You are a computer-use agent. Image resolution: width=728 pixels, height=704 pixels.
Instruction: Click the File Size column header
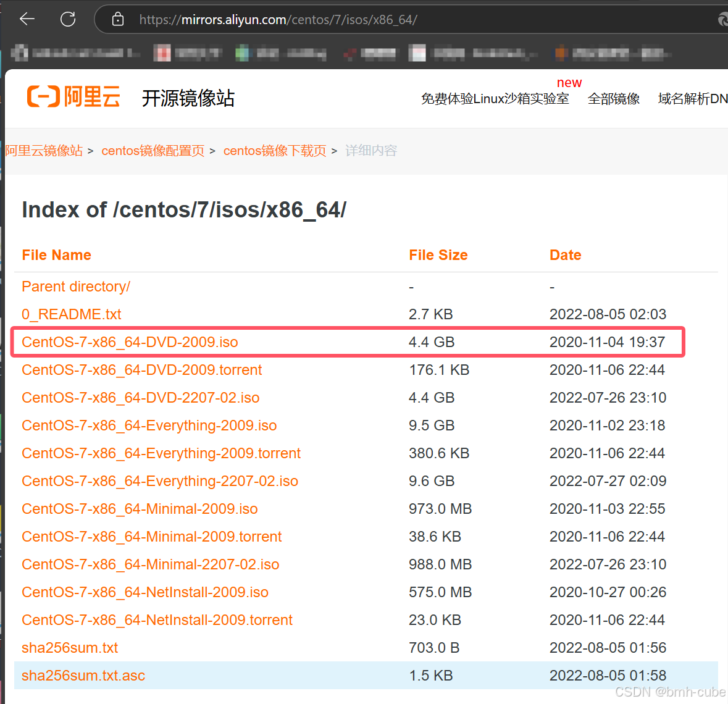click(438, 255)
